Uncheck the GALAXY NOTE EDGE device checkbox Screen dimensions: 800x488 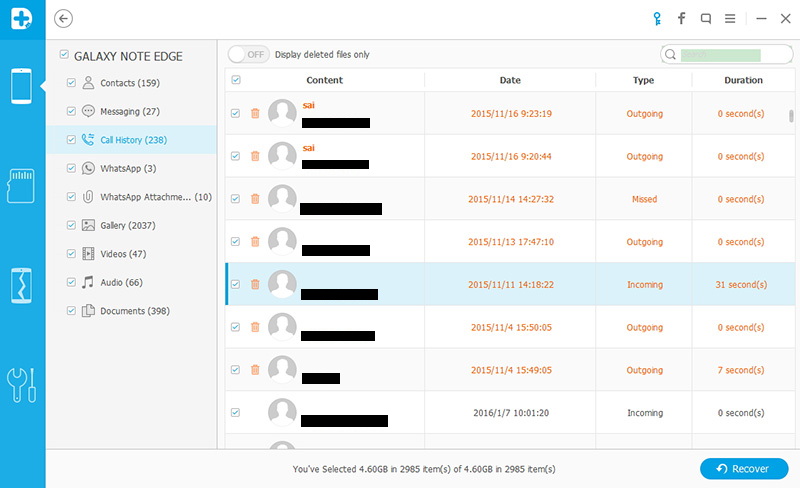pos(64,54)
